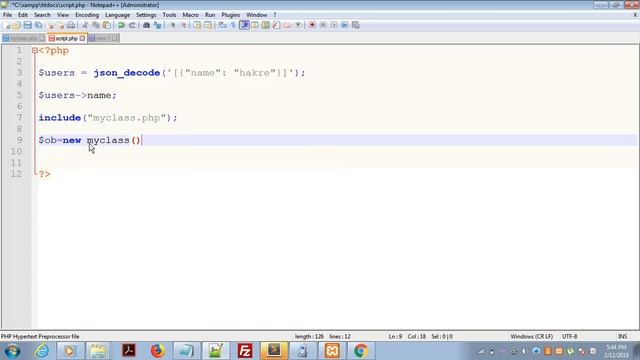Save the current recorded macro icon
The height and width of the screenshot is (360, 640).
pyautogui.click(x=356, y=25)
